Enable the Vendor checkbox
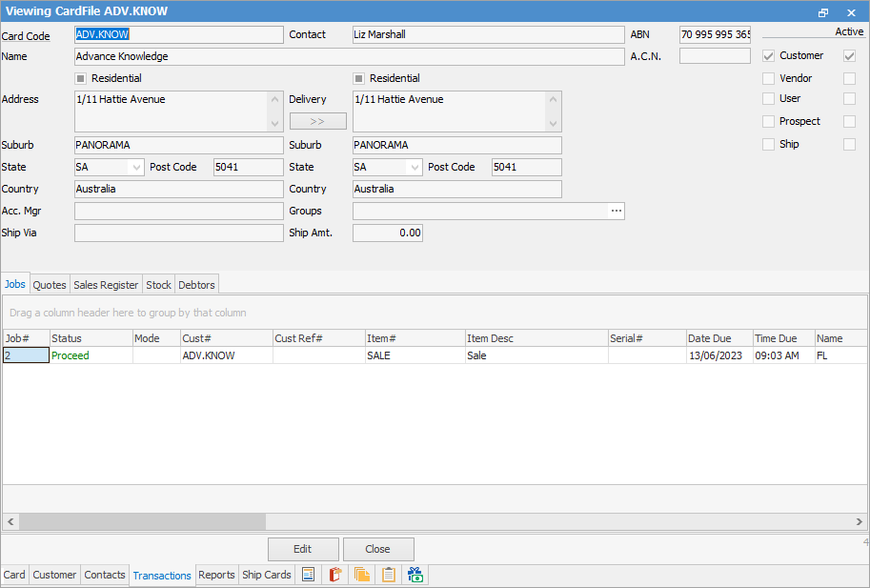870x588 pixels. point(769,78)
